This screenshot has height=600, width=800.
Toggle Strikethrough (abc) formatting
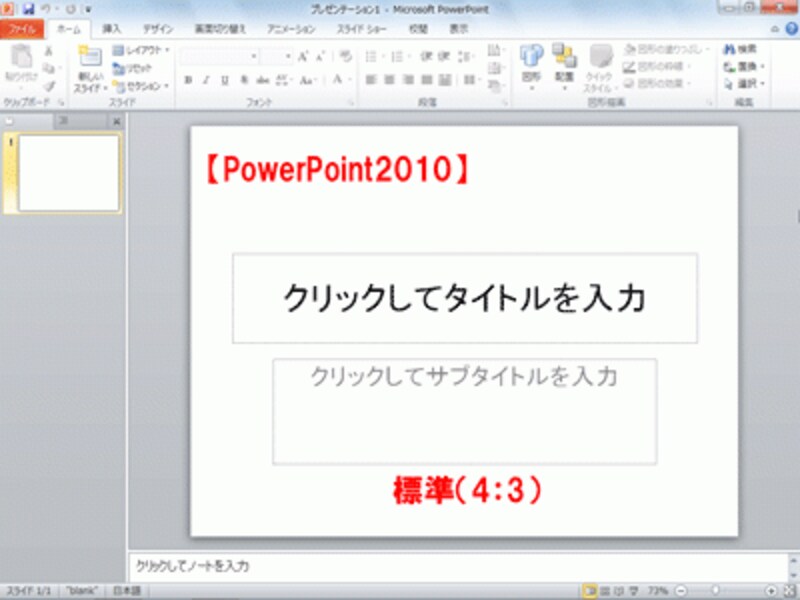(x=262, y=80)
